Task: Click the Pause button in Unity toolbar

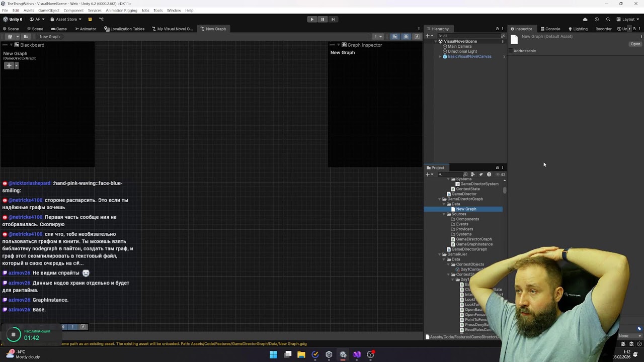Action: (323, 19)
